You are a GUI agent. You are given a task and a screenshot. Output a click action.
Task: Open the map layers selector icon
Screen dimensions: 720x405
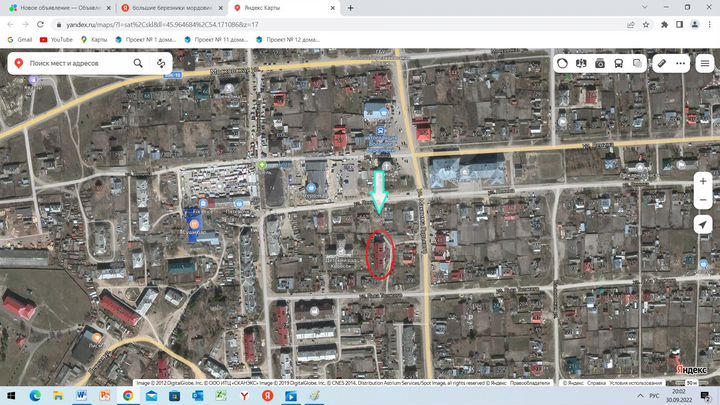(x=637, y=63)
